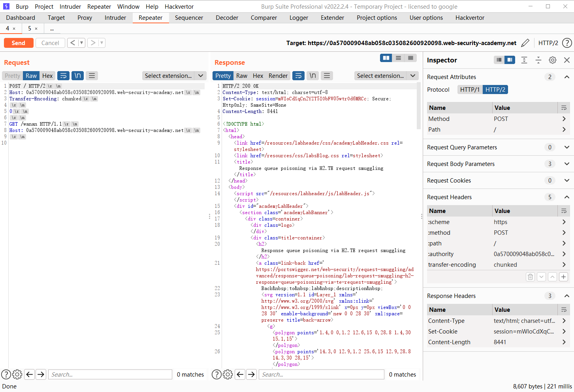Go to previous request search match
This screenshot has height=392, width=574.
pos(29,374)
